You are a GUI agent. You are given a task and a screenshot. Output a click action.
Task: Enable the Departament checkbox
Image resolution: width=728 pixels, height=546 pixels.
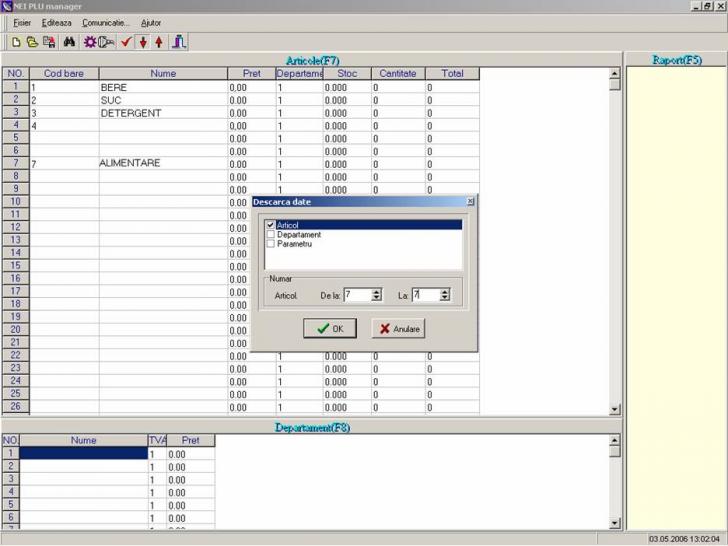click(271, 234)
